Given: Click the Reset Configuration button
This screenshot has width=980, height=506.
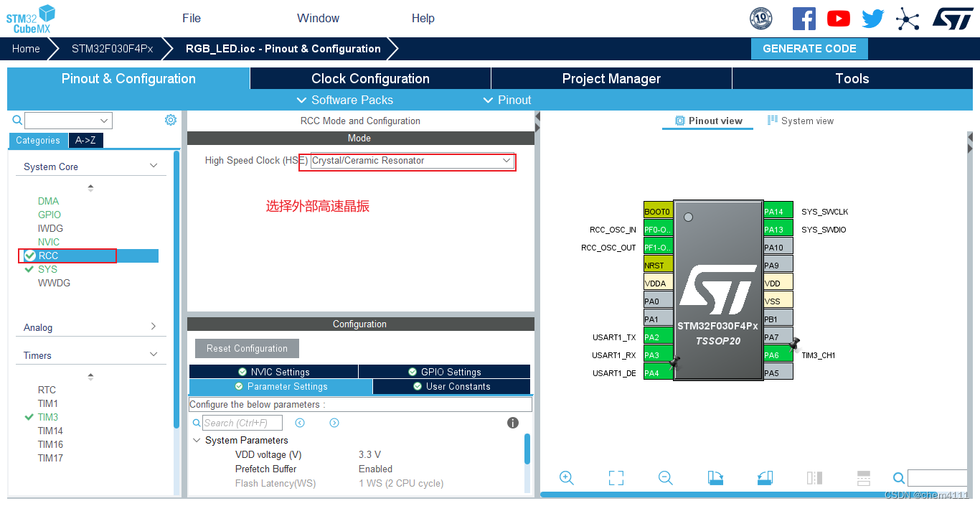Looking at the screenshot, I should [x=247, y=348].
